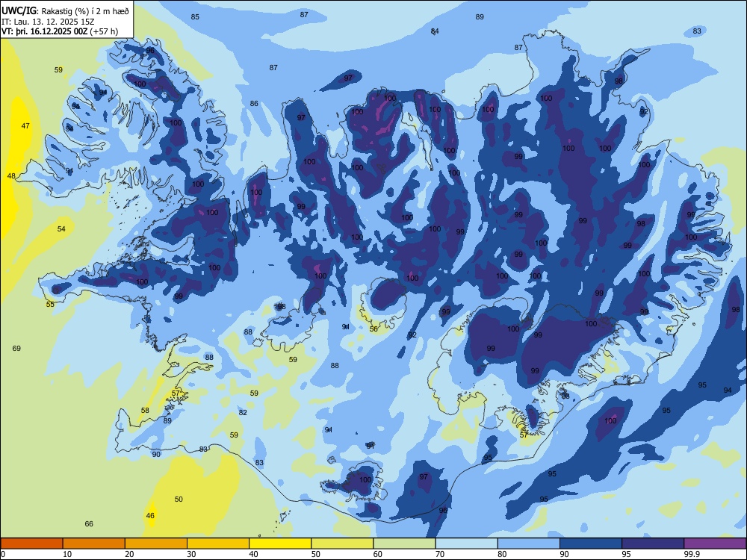Pick the 20–30 amber legend swatch
The width and height of the screenshot is (747, 560).
pyautogui.click(x=156, y=544)
